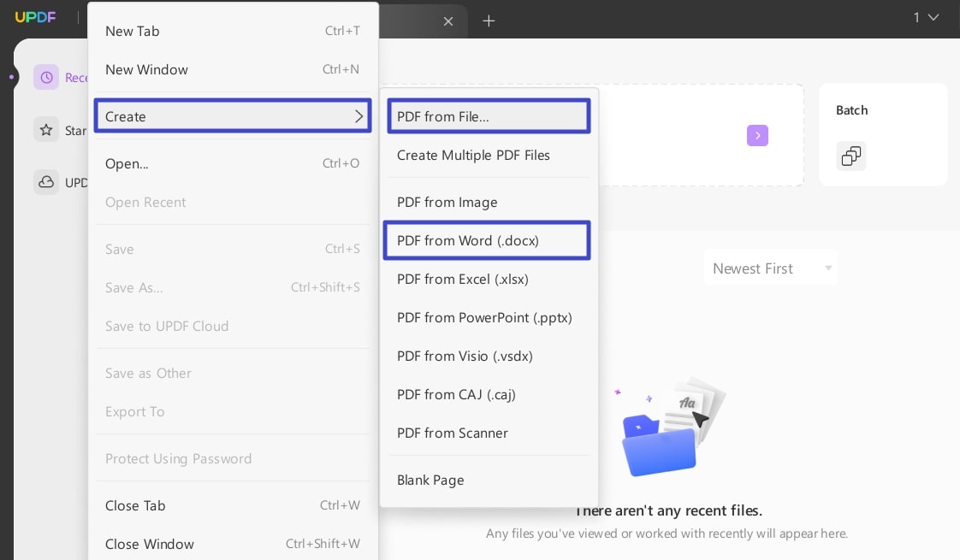This screenshot has width=960, height=560.
Task: Select PDF from Visio (.vsdx)
Action: click(465, 356)
